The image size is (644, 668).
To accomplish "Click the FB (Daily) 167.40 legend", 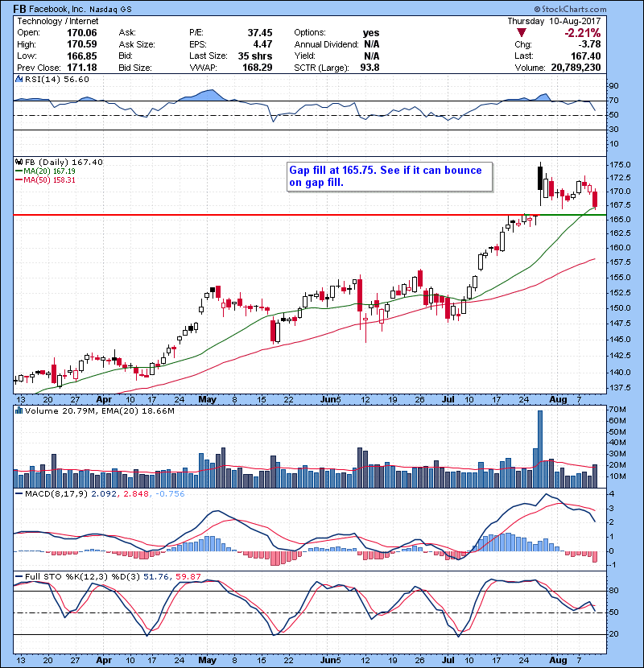I will [64, 163].
